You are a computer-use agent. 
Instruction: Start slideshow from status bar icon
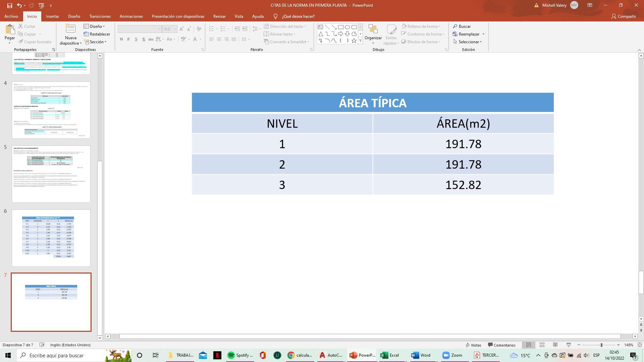tap(569, 345)
